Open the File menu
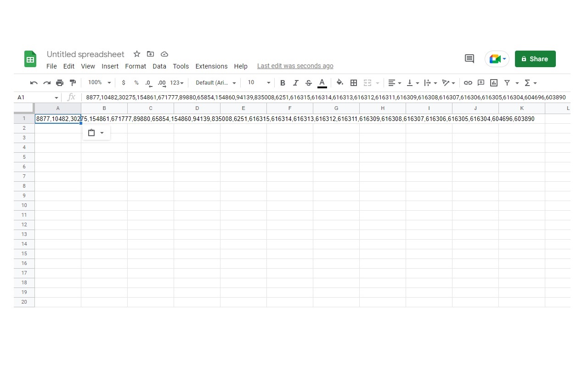This screenshot has height=368, width=588. (x=51, y=66)
